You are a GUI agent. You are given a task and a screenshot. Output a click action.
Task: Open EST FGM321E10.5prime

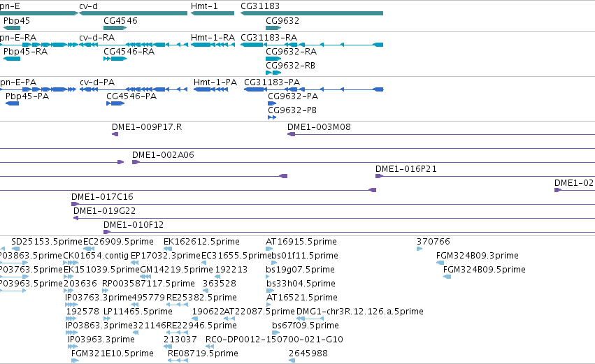coord(75,361)
